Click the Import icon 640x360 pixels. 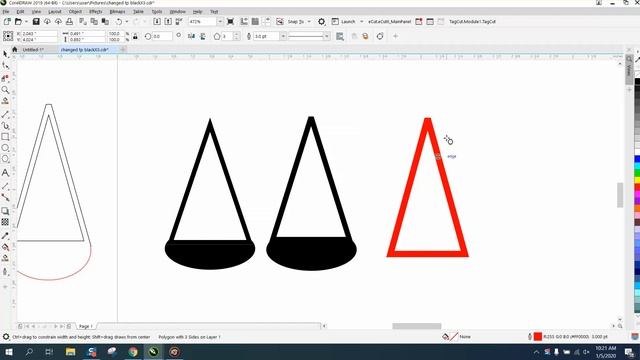point(157,22)
